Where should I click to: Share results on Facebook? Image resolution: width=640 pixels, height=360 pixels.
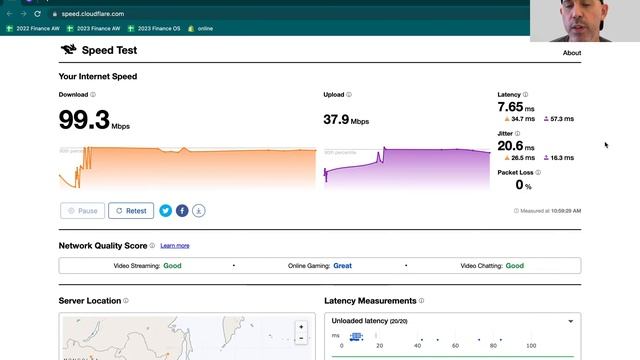[182, 211]
